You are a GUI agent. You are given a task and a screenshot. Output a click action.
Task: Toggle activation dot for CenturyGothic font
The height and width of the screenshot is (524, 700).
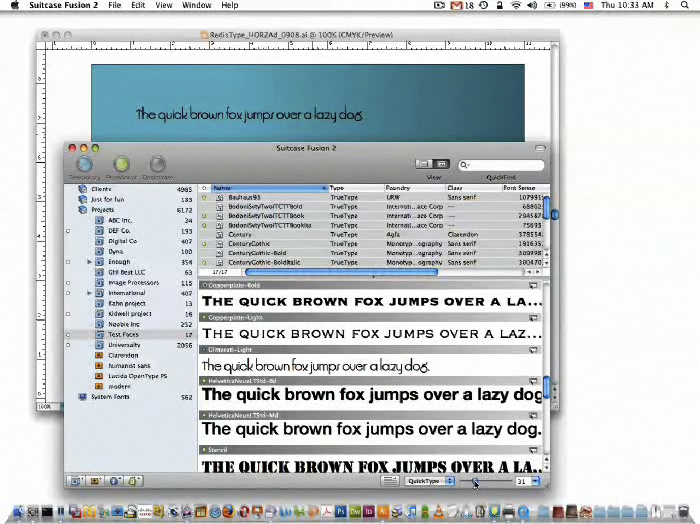click(x=204, y=244)
